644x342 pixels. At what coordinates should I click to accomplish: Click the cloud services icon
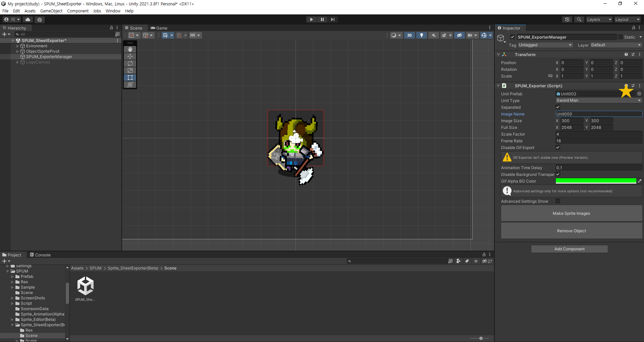tap(28, 19)
